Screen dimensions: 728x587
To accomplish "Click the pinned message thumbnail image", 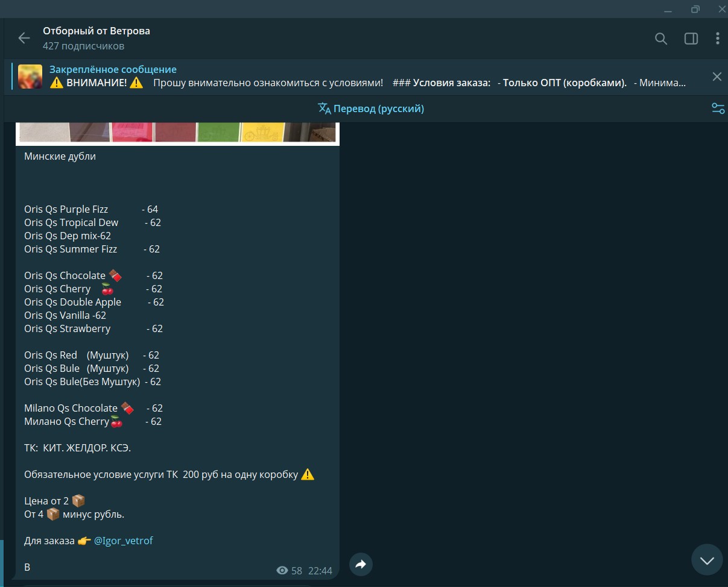I will [30, 77].
